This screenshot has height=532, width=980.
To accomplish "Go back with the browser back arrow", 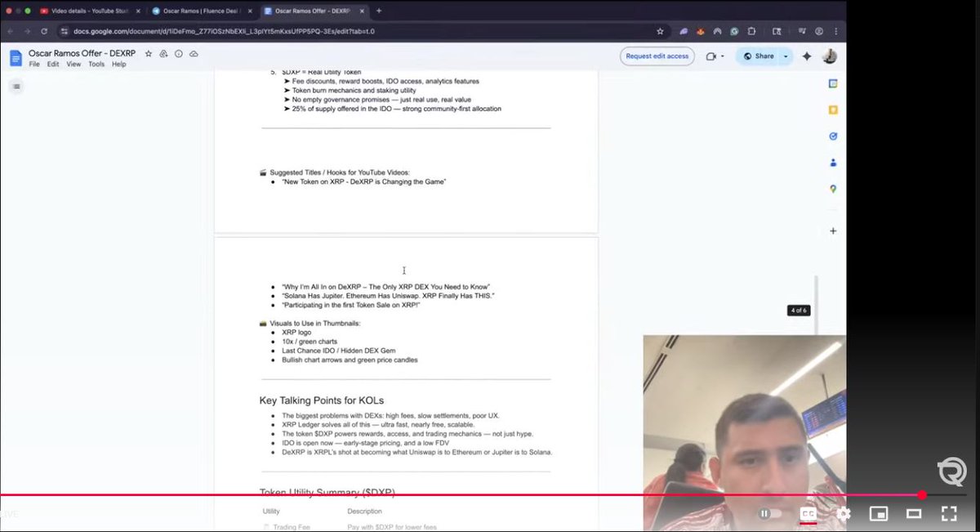I will click(x=11, y=31).
